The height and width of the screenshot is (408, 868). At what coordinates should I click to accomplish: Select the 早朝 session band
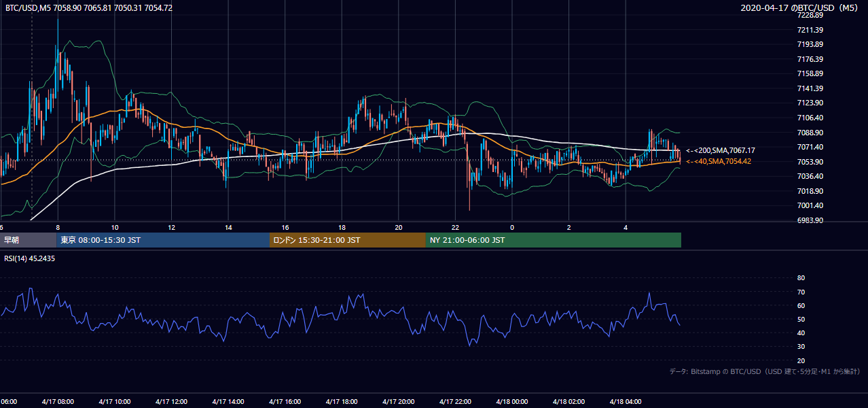point(28,240)
